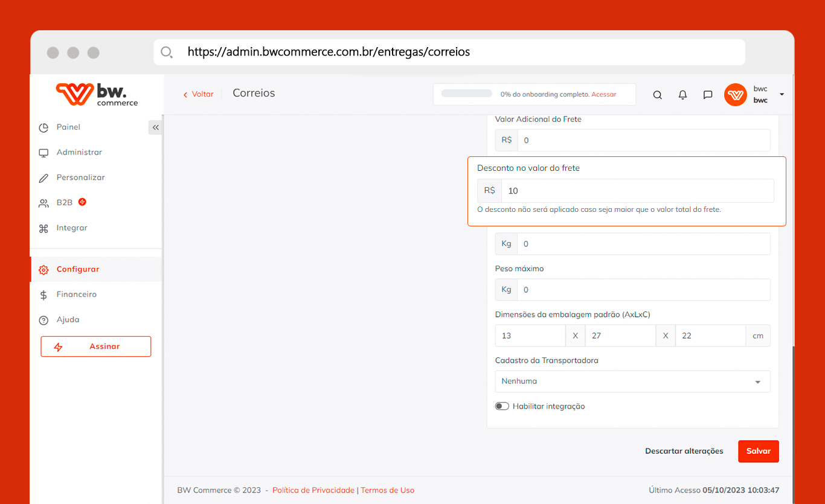825x504 pixels.
Task: Click the Peso máximo input field
Action: (644, 290)
